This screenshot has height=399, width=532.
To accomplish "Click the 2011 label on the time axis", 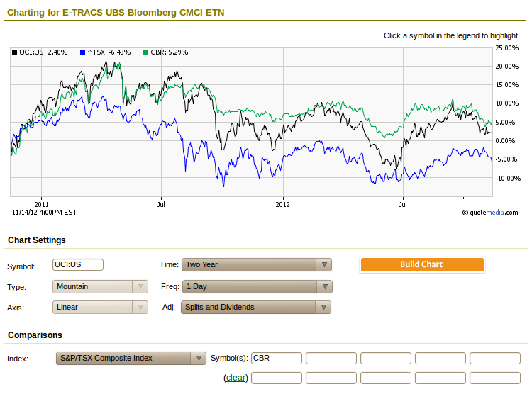I will (x=41, y=204).
